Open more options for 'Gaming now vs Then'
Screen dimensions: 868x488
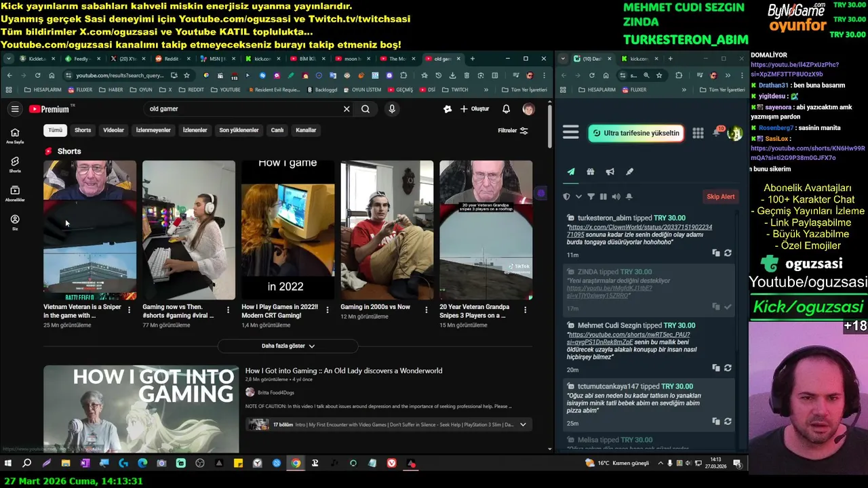[228, 310]
